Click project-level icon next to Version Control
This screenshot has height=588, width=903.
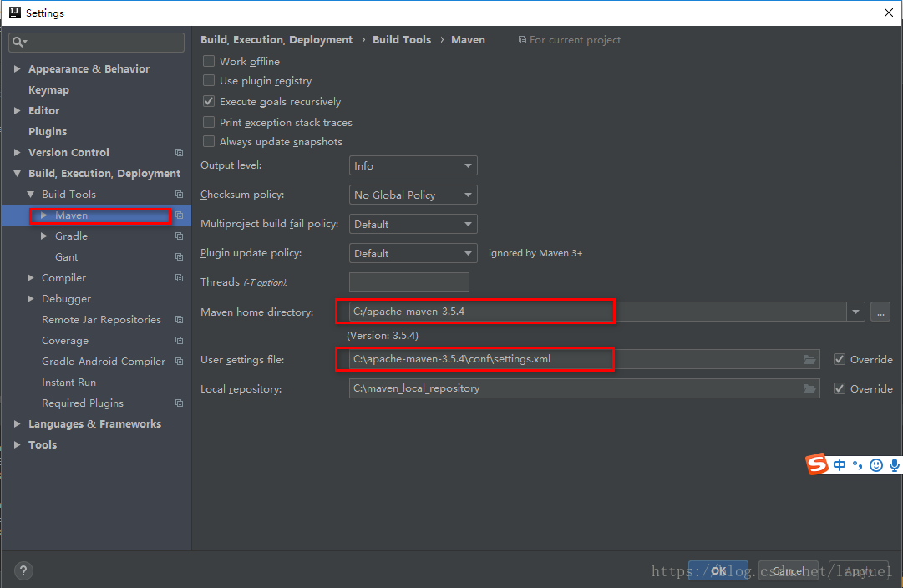[179, 153]
